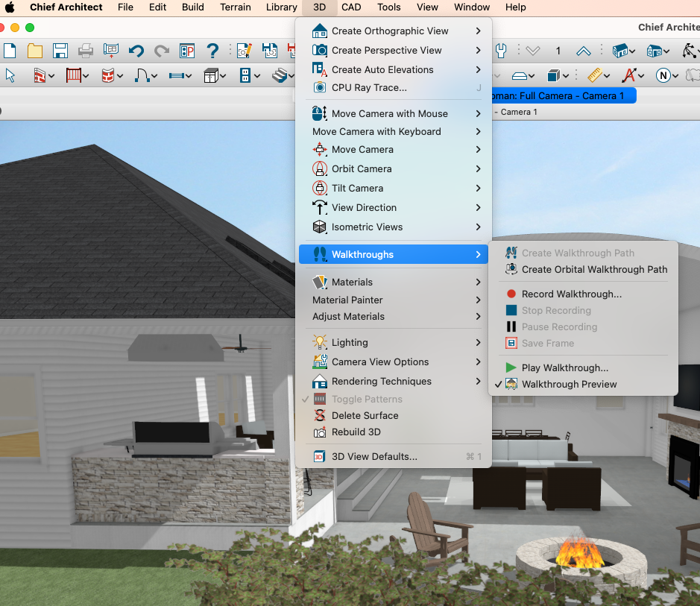The width and height of the screenshot is (700, 606).
Task: Select the Cabinet tool icon
Action: [x=211, y=75]
